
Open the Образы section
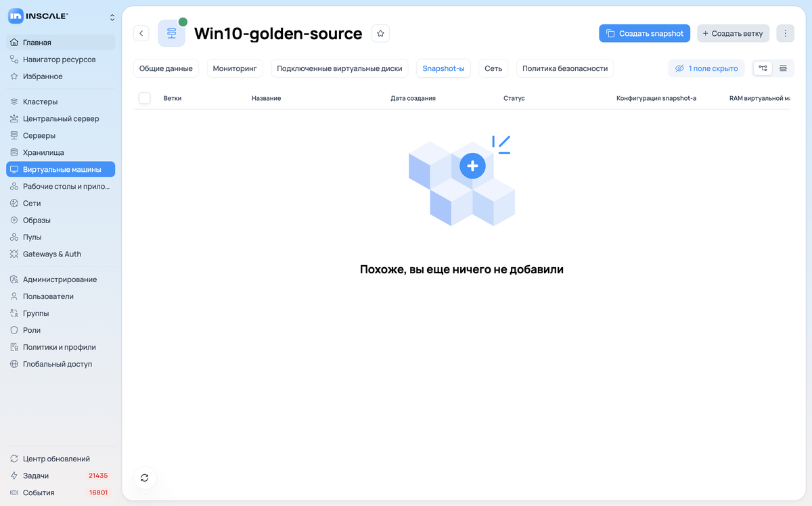[x=61, y=221]
